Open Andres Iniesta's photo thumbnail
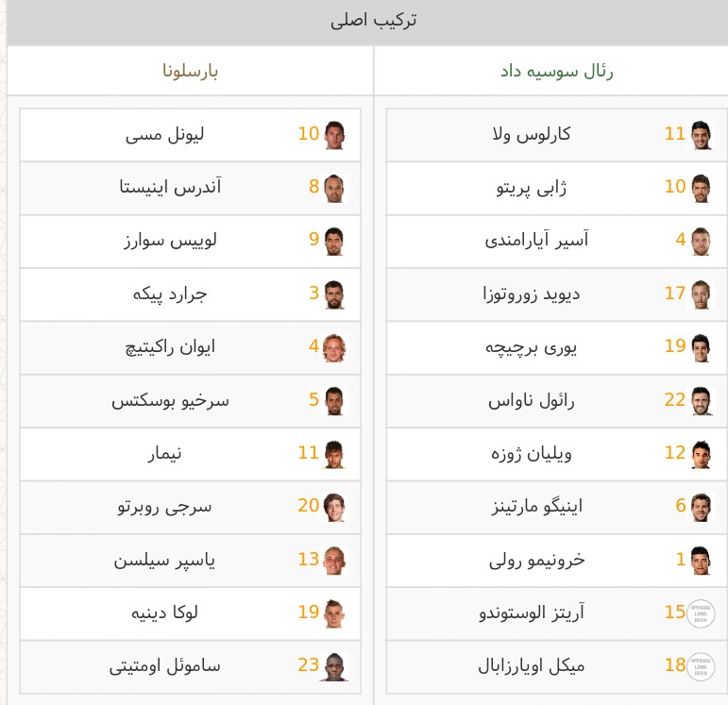Viewport: 728px width, 705px height. [334, 189]
